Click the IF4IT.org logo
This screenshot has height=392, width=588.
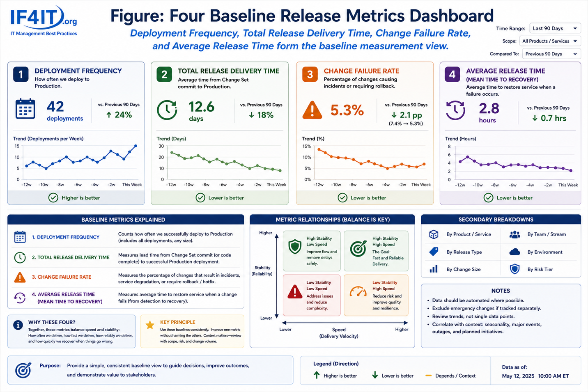pyautogui.click(x=44, y=21)
